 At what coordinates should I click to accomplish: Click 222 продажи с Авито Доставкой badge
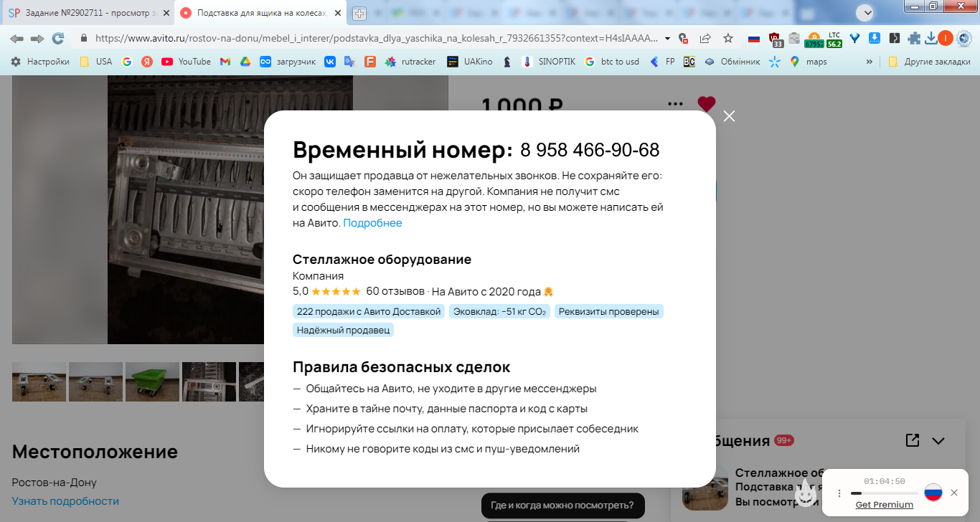(x=369, y=311)
